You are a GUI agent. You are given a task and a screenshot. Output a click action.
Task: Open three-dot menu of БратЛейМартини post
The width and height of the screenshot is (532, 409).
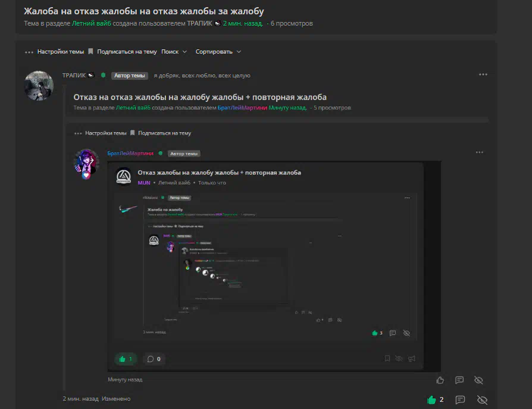480,152
